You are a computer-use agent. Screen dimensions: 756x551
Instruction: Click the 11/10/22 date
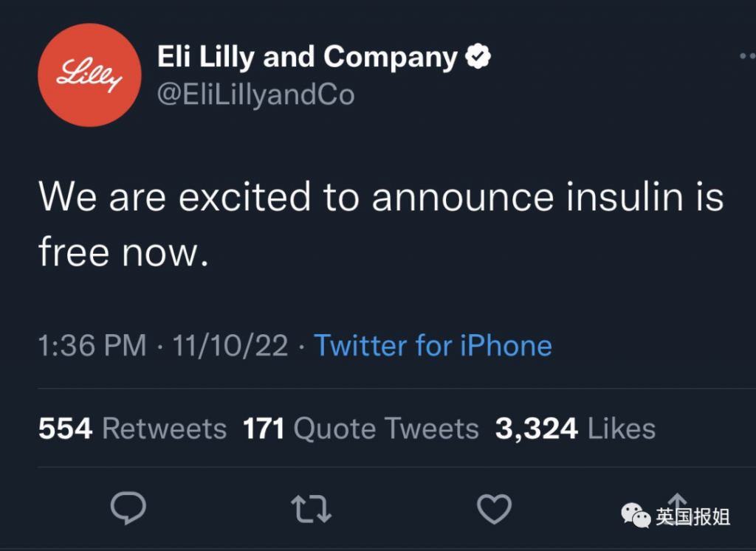point(230,345)
